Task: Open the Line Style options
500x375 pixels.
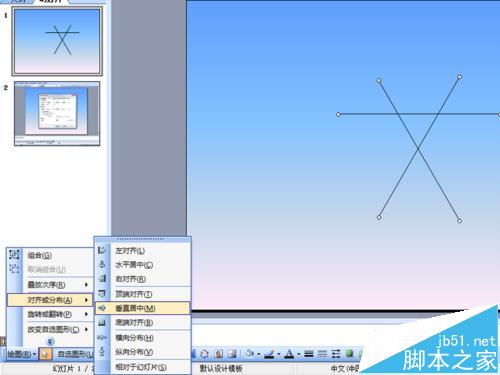Action: [x=309, y=354]
